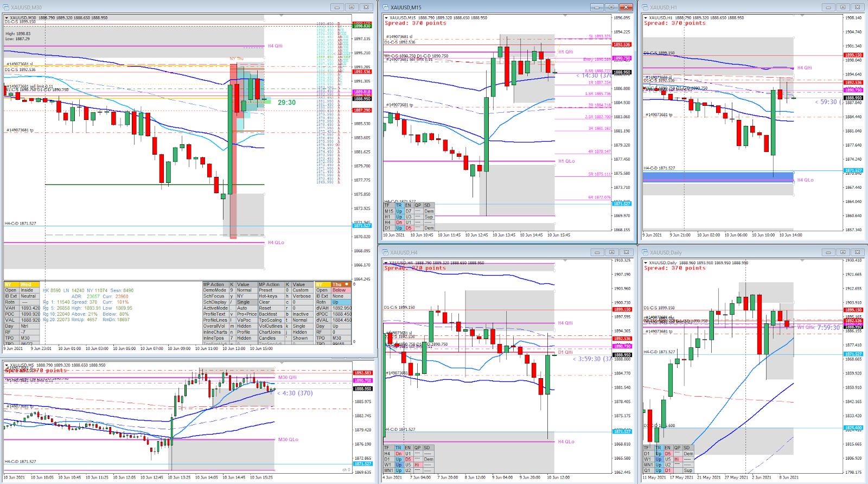Image resolution: width=868 pixels, height=484 pixels.
Task: Click the M30 QHi label in M5 chart
Action: [288, 377]
